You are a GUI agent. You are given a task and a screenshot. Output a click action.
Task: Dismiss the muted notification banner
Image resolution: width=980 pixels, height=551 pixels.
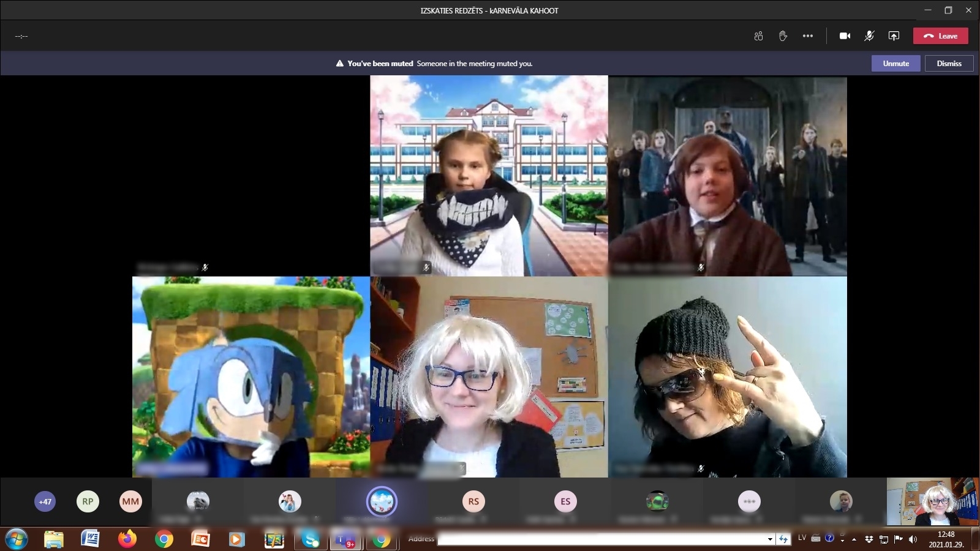pyautogui.click(x=949, y=64)
